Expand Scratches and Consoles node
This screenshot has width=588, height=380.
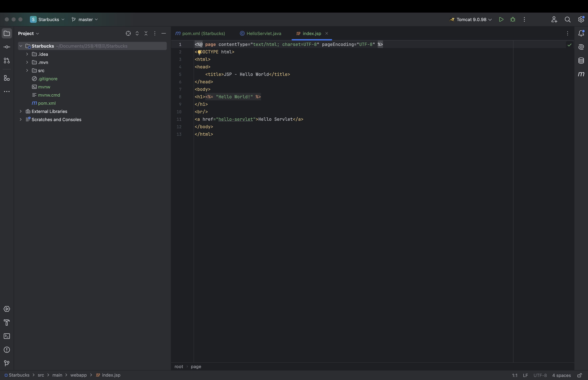(21, 119)
